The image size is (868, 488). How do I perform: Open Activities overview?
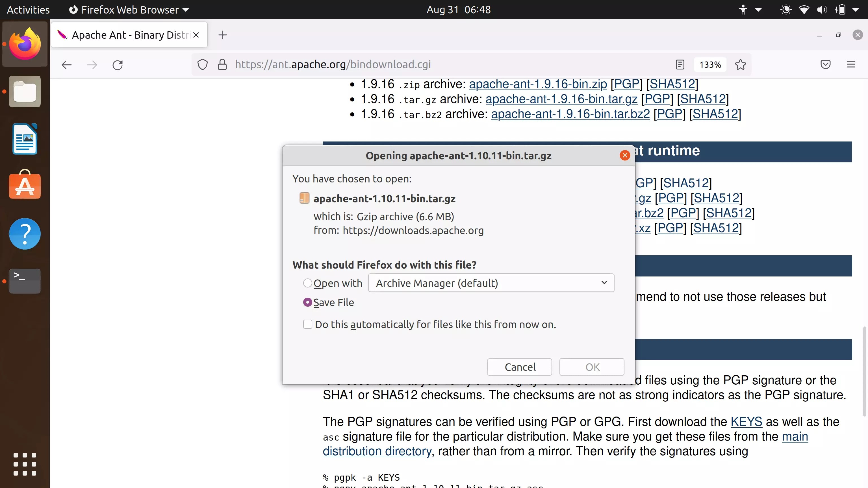(28, 9)
